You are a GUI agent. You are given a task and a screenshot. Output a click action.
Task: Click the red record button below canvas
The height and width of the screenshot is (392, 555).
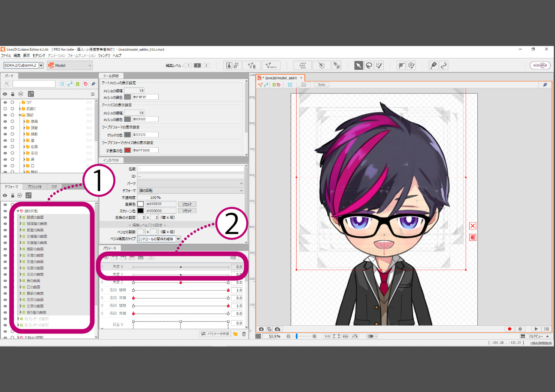coord(510,329)
